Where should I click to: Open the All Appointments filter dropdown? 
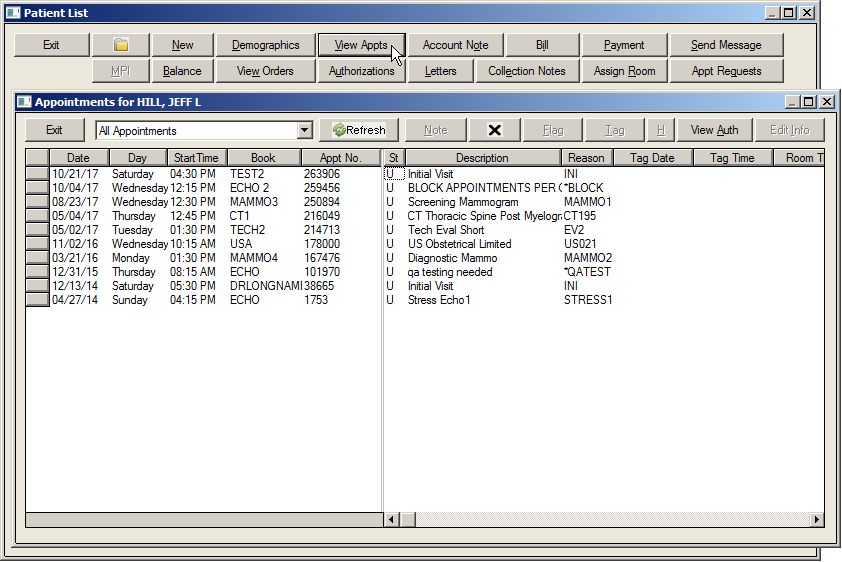[x=305, y=131]
